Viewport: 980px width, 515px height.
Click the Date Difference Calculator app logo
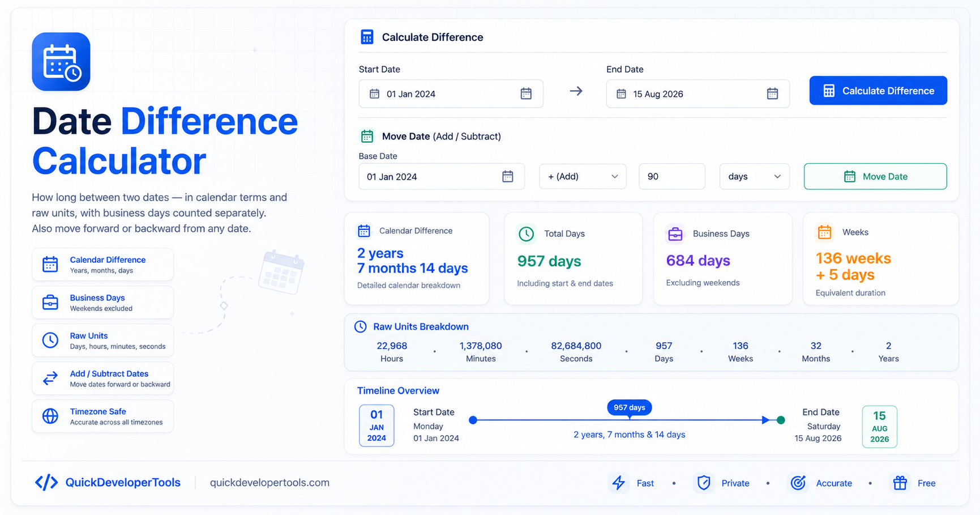(61, 62)
